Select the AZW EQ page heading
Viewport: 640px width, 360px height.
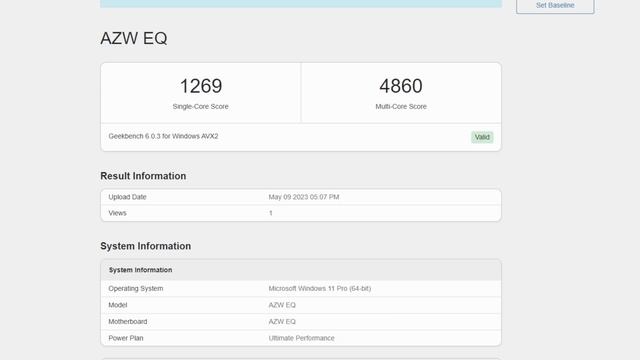(x=134, y=38)
